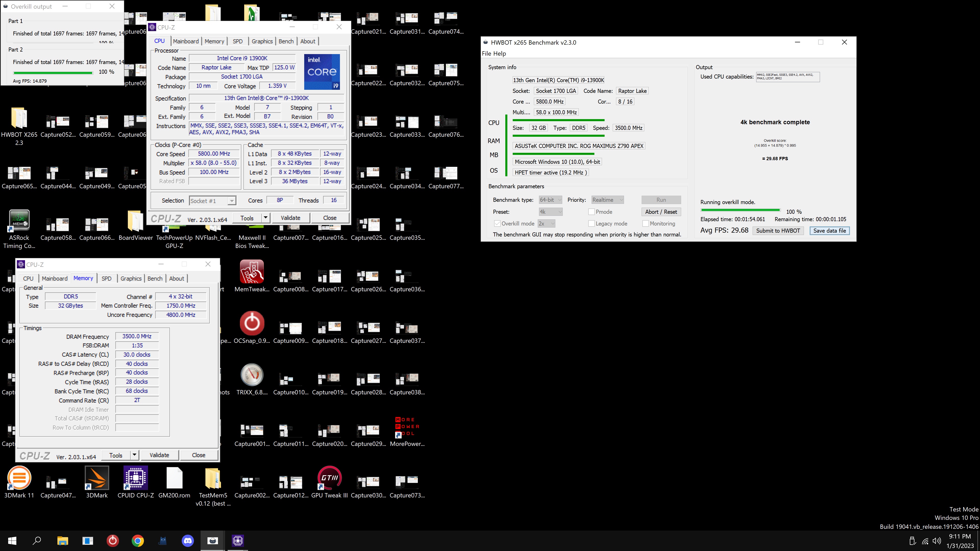The width and height of the screenshot is (980, 551).
Task: Click Validate in the upper CPU-Z window
Action: click(290, 218)
